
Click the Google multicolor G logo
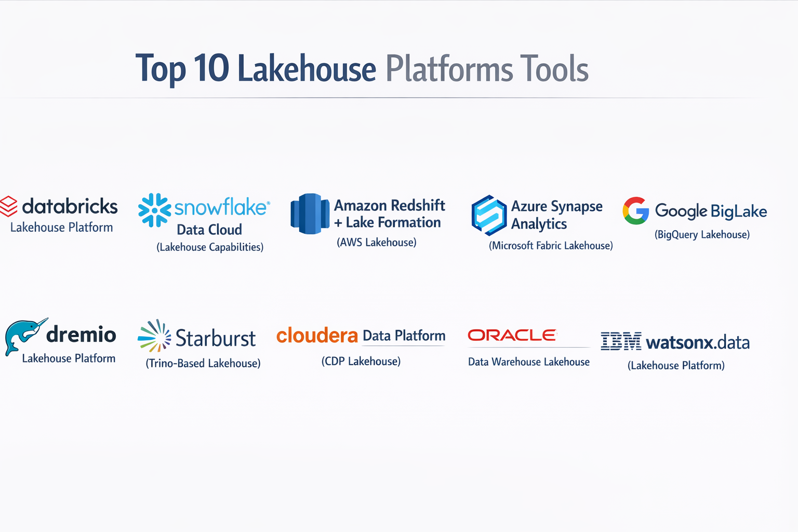pyautogui.click(x=636, y=211)
